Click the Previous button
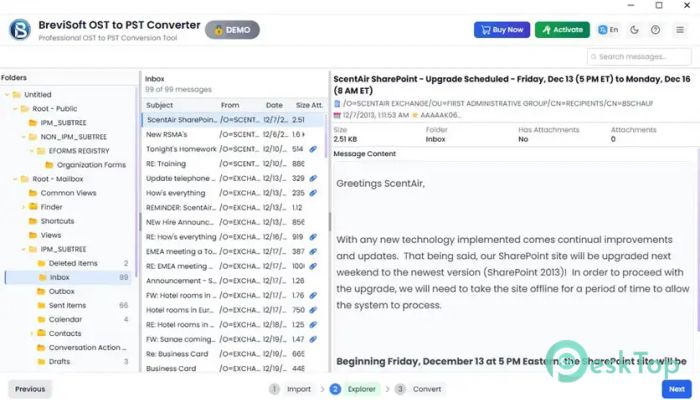Viewport: 700px width, 400px height. point(30,389)
